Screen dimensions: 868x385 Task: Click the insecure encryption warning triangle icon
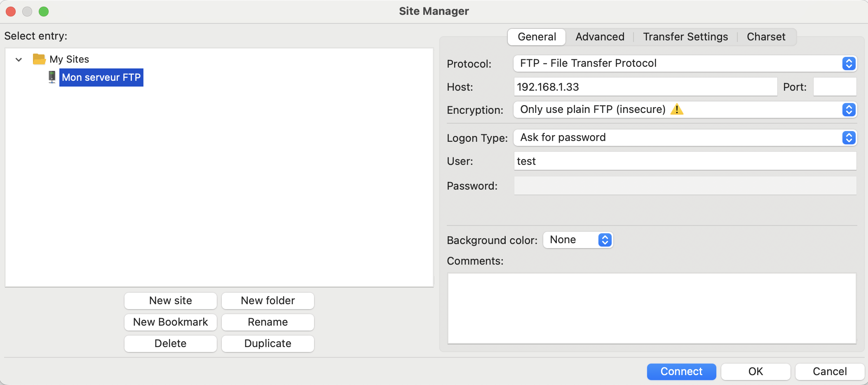tap(677, 109)
